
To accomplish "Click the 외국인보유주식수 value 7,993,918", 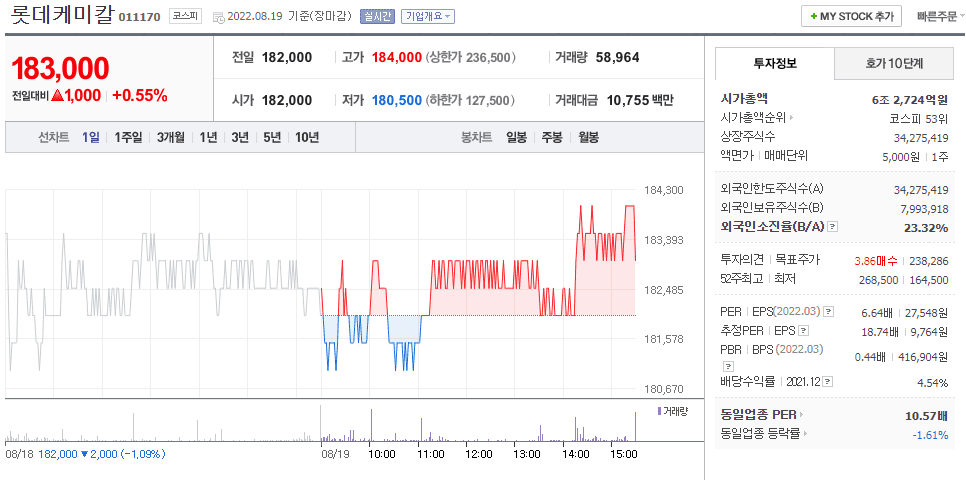I will pyautogui.click(x=925, y=209).
